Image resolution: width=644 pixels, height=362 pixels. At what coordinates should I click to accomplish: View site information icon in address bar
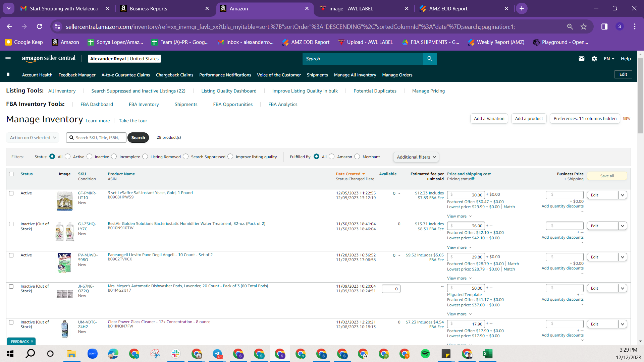pyautogui.click(x=58, y=26)
